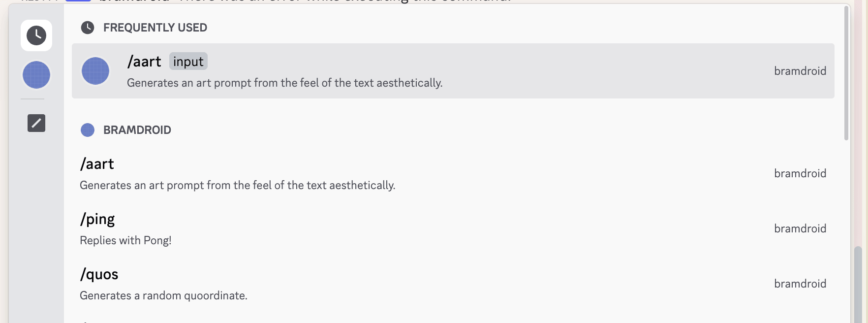Click the FREQUENTLY USED header text
The image size is (868, 323).
pos(155,28)
